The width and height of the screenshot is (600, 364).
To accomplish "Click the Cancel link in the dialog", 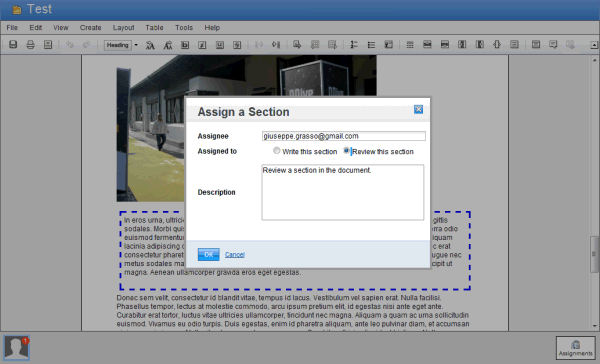I will pos(235,255).
